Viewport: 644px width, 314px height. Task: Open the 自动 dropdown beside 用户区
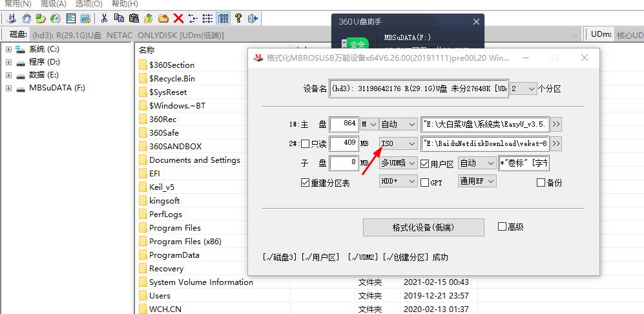(x=477, y=163)
